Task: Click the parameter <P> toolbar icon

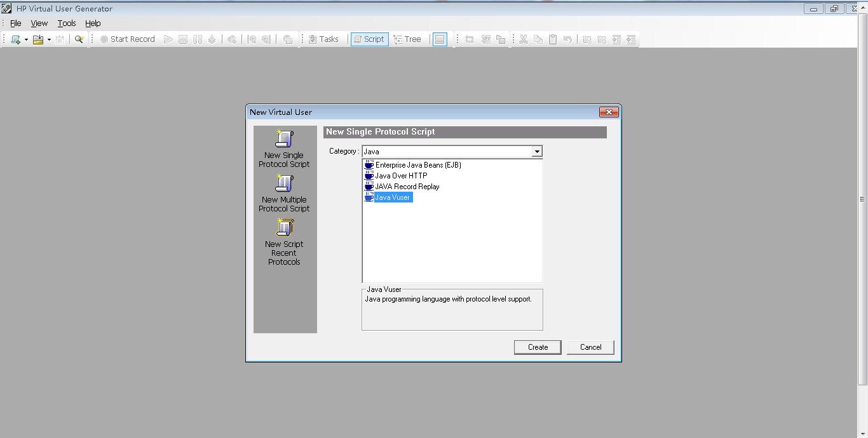Action: point(486,39)
